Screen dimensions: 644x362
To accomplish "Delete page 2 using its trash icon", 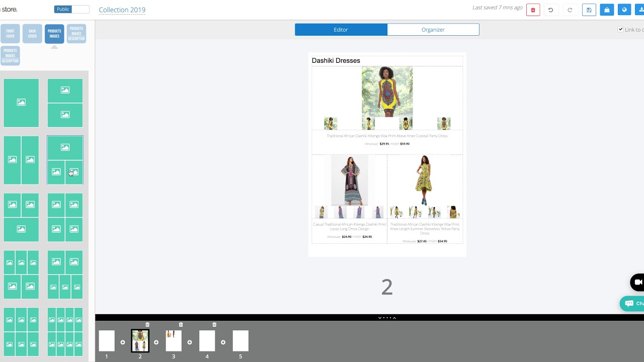I will click(147, 325).
